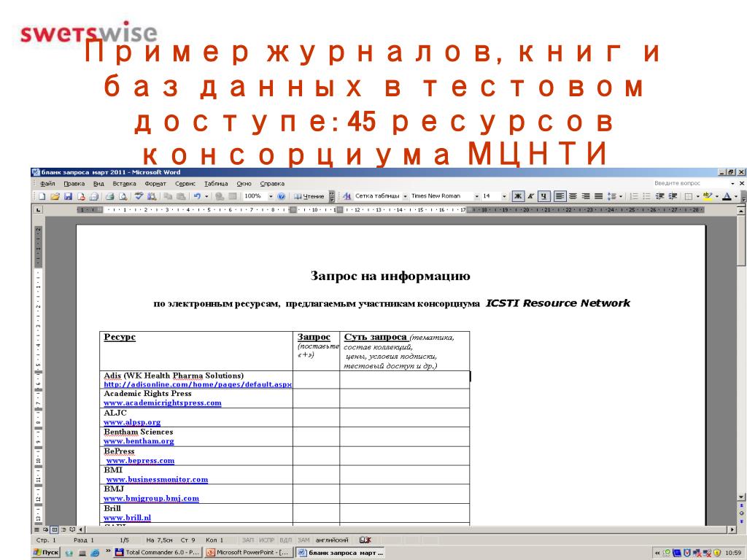Click 'английский' language in status bar
This screenshot has width=747, height=560.
[332, 540]
